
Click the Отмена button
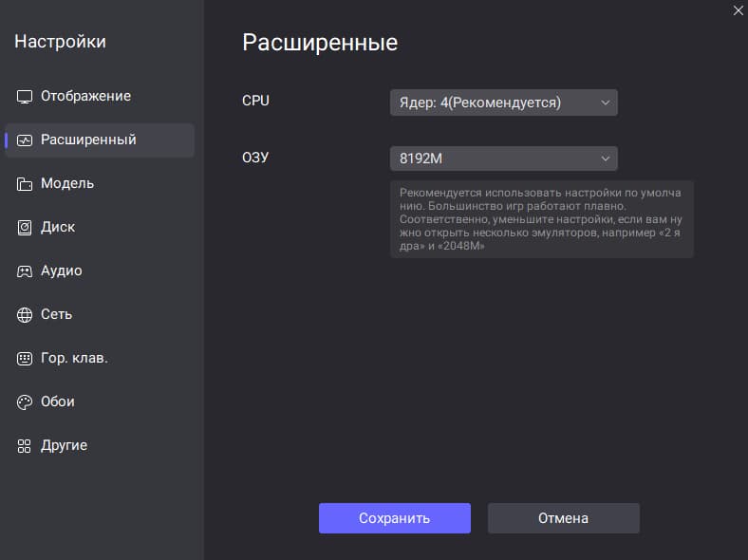point(564,518)
